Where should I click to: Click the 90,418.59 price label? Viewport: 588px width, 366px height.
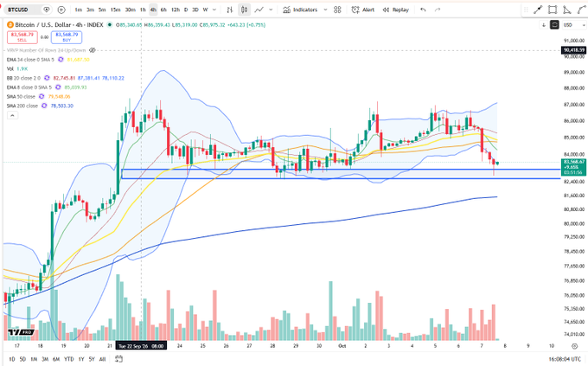tap(574, 50)
